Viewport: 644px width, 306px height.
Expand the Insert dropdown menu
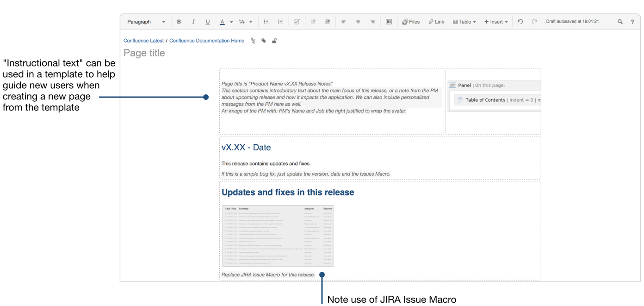496,22
